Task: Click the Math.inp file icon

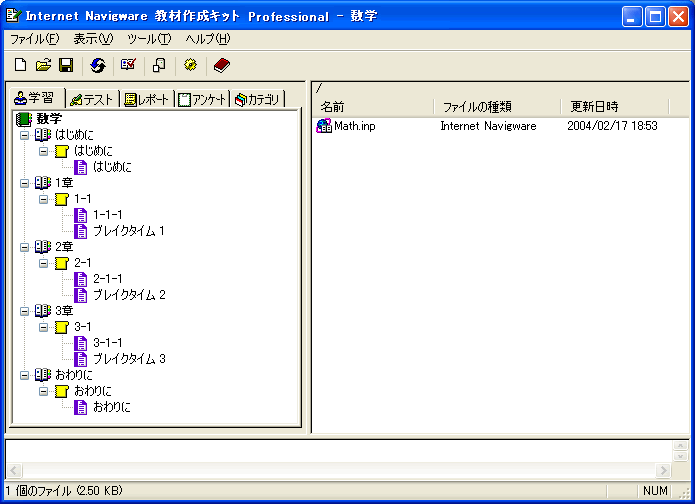Action: 324,126
